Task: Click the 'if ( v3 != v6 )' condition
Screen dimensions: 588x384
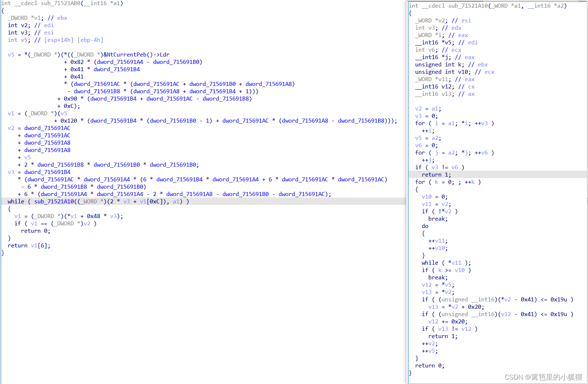Action: click(x=440, y=167)
